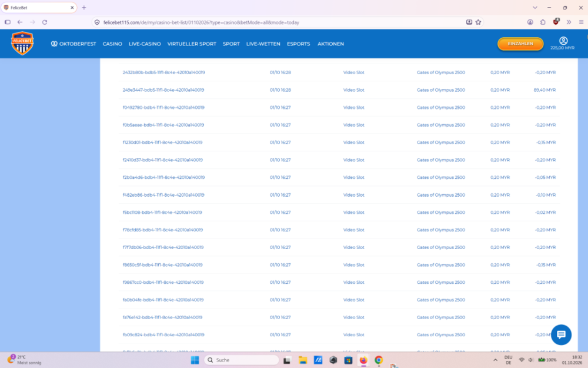Click the -0,10 MYR result value

coord(545,195)
